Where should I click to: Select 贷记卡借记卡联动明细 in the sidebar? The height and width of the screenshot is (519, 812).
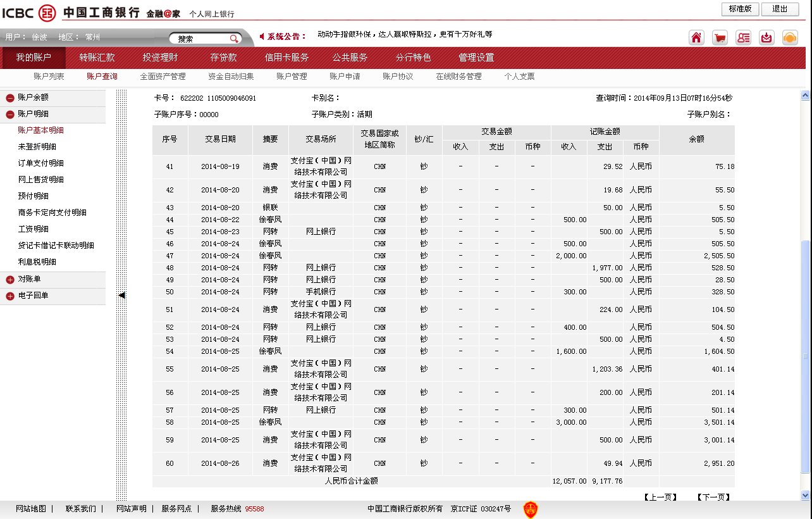pyautogui.click(x=56, y=246)
